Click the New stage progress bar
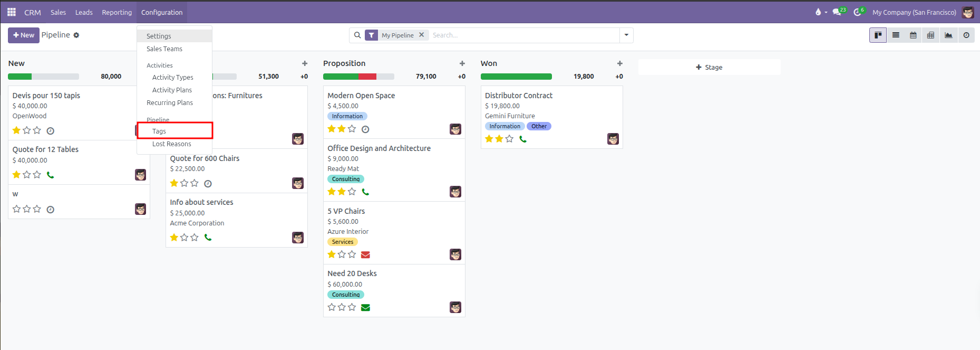Screen dimensions: 980x350 coord(43,77)
